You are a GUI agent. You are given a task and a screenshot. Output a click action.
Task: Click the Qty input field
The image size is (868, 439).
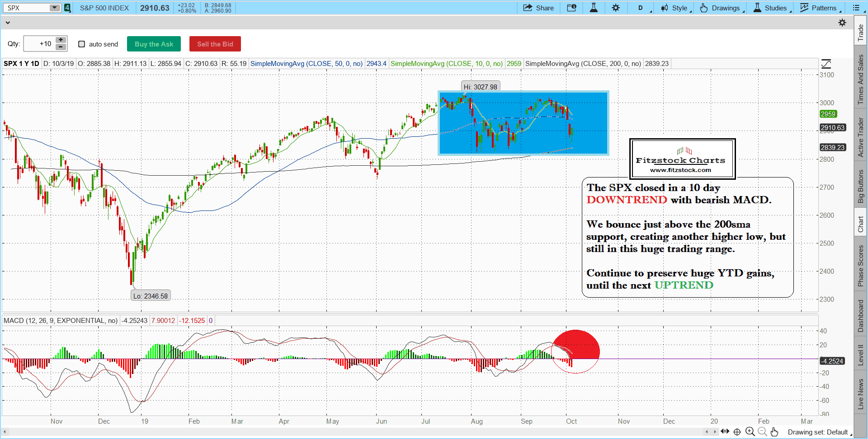coord(40,44)
